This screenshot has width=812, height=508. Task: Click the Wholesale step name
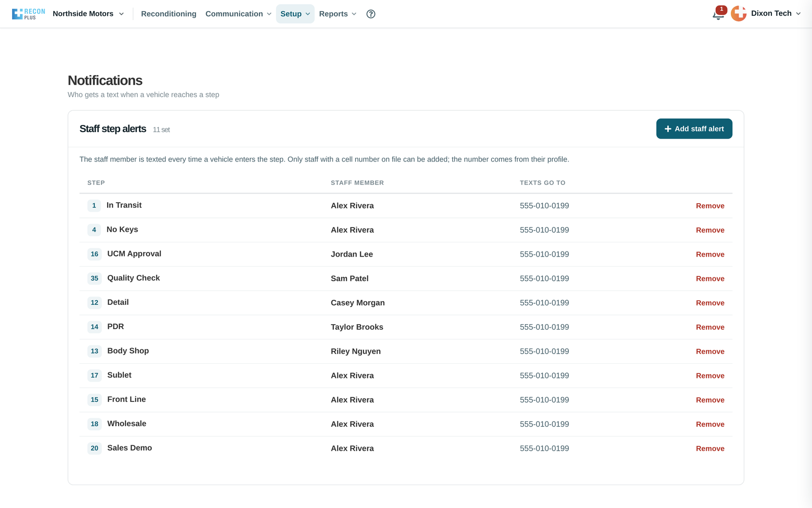[126, 424]
